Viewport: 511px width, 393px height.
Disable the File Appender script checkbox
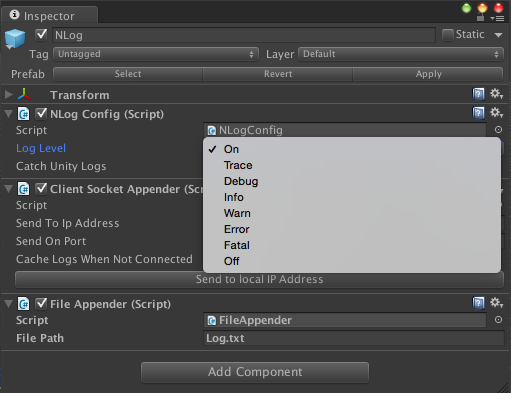point(41,304)
